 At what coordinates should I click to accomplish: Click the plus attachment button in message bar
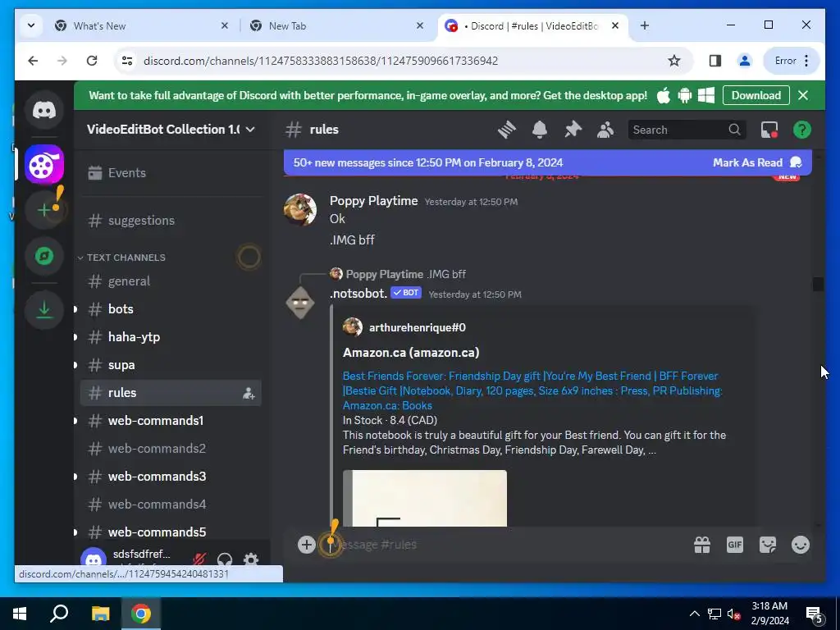tap(307, 545)
